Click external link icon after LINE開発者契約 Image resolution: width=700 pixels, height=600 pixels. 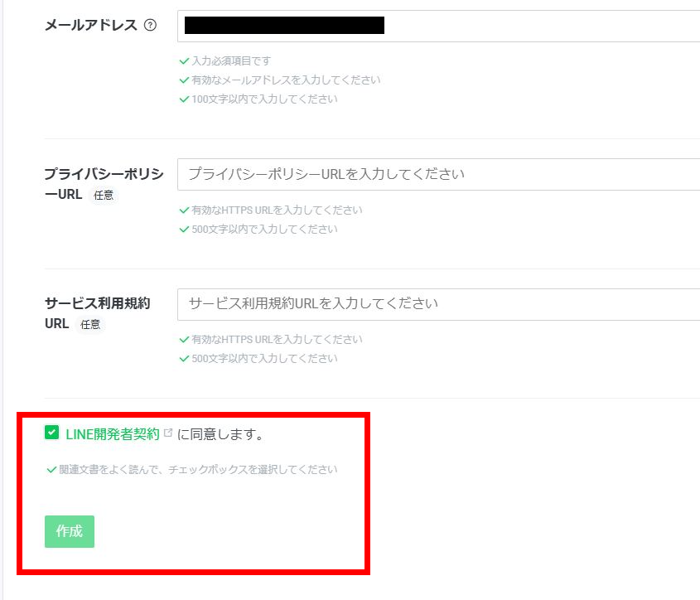coord(168,433)
